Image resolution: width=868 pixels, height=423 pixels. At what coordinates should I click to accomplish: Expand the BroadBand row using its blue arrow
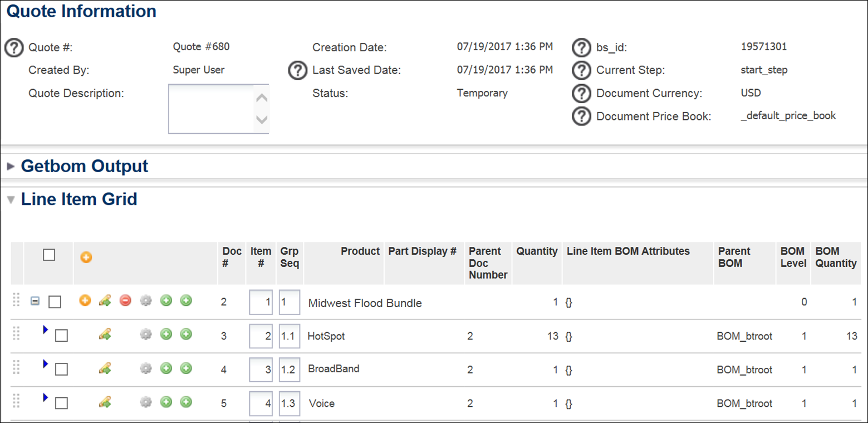(x=46, y=364)
